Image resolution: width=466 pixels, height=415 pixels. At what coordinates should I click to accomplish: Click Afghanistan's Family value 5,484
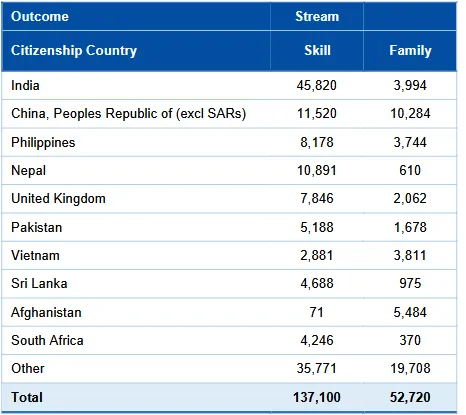(x=410, y=313)
